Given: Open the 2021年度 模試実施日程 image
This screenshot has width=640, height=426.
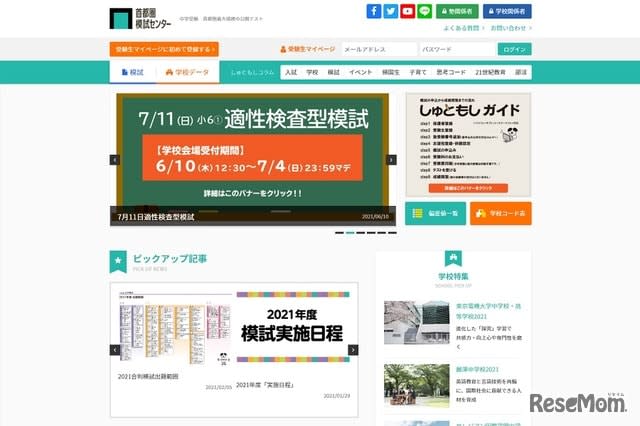Looking at the screenshot, I should (x=293, y=327).
